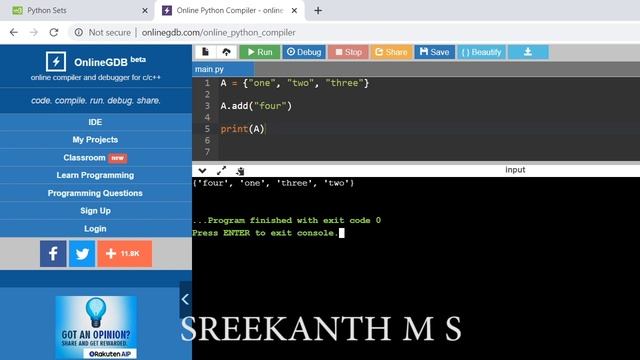Start the Debug session
This screenshot has width=640, height=360.
click(304, 52)
